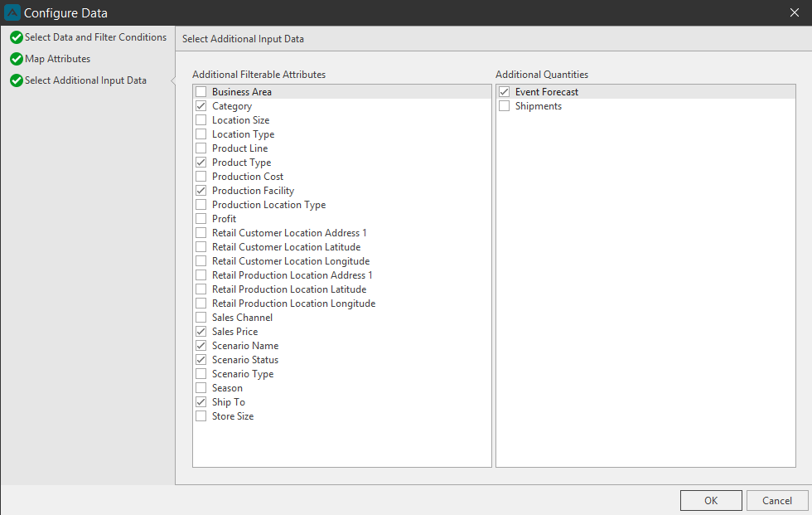Screen dimensions: 812x515
Task: Confirm with the OK button
Action: click(711, 501)
